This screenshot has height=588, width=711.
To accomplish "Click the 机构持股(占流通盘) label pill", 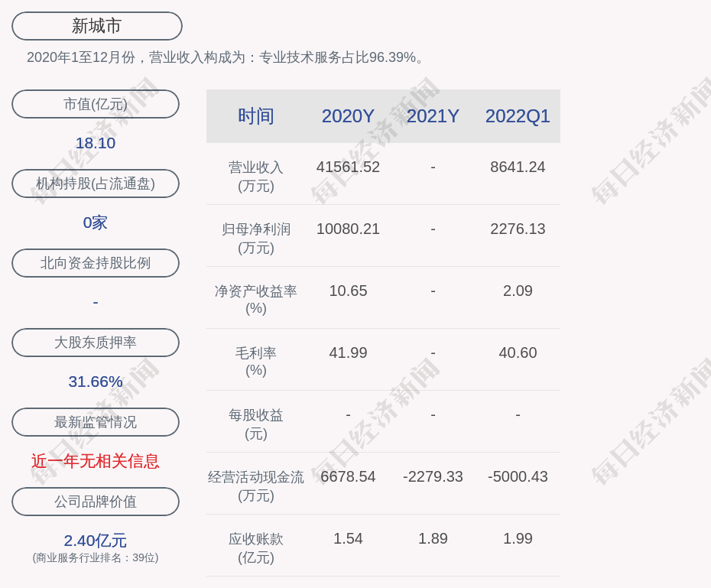I will (x=96, y=184).
